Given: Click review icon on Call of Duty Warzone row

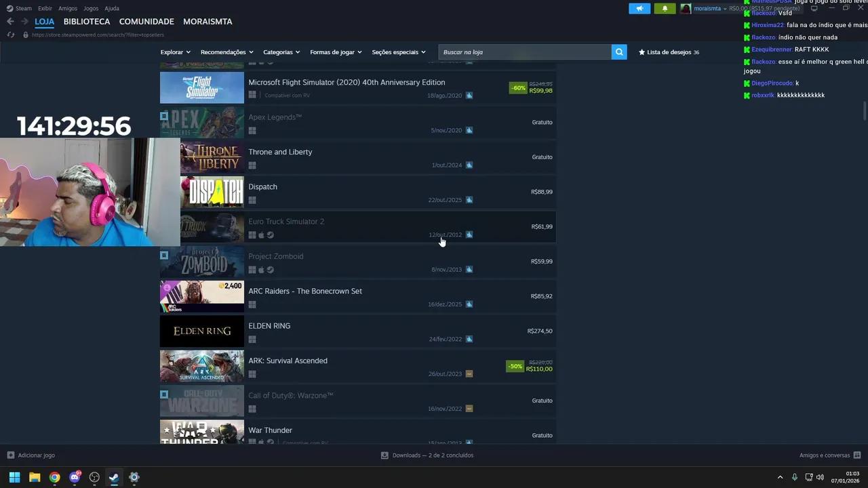Looking at the screenshot, I should pyautogui.click(x=469, y=409).
